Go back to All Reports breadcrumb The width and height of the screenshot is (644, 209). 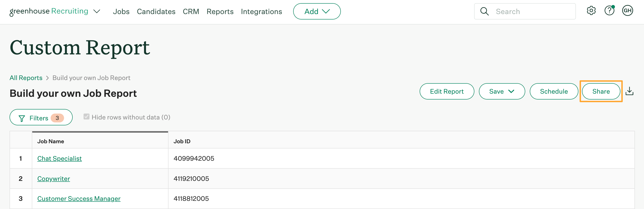[26, 78]
